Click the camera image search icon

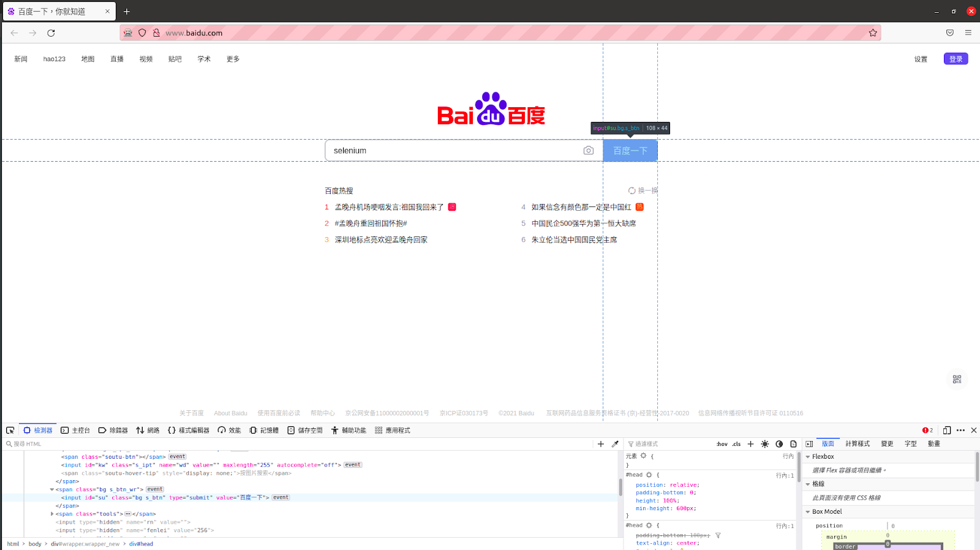coord(589,151)
